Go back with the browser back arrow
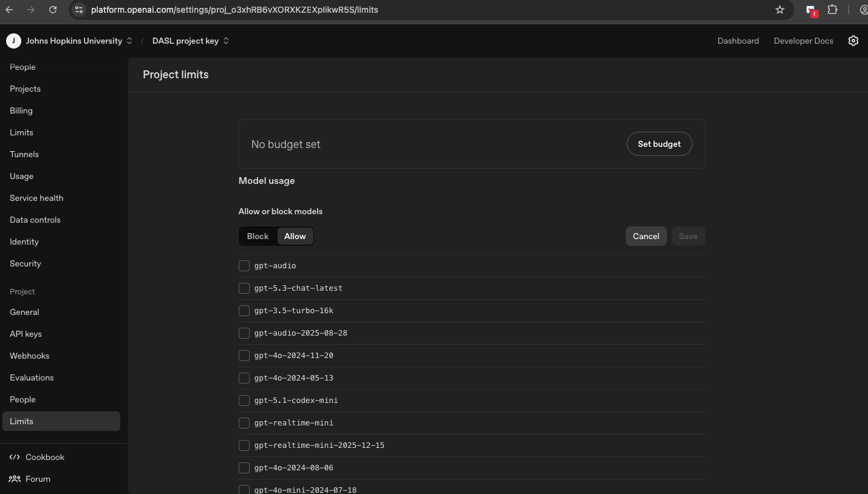 9,10
